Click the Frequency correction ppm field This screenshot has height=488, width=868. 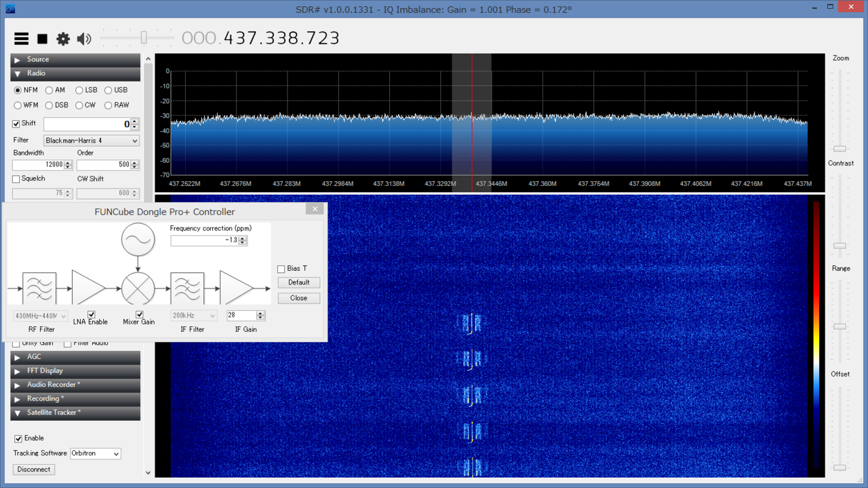(x=205, y=240)
